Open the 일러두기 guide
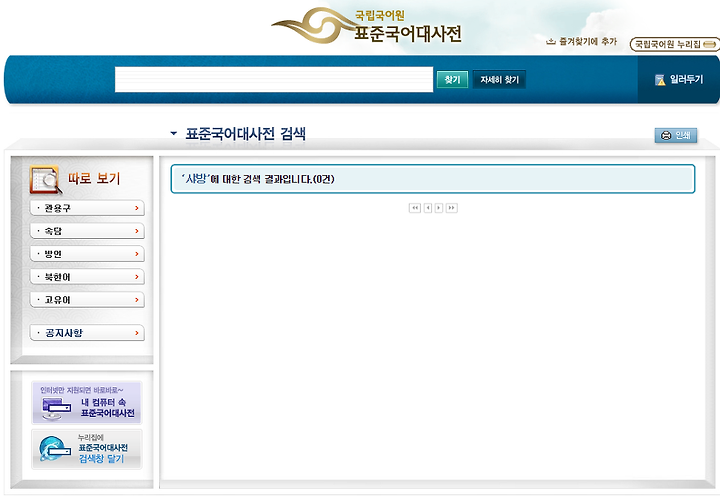 pos(679,79)
